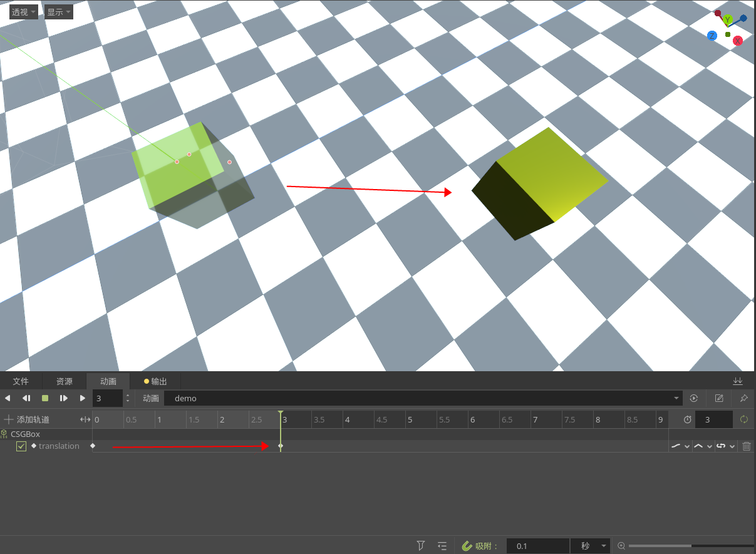Click the timeline width adjust icon
Viewport: 756px width, 554px height.
point(86,419)
